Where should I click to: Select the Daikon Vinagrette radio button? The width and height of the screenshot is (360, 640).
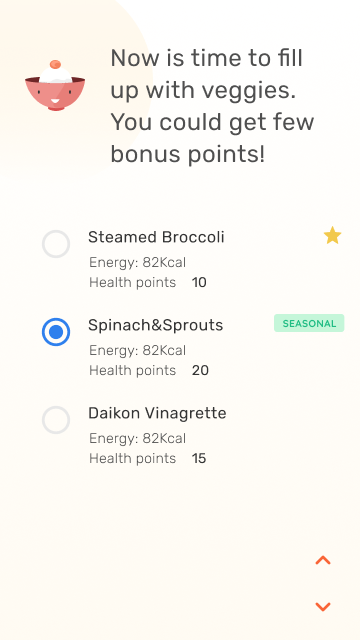coord(56,420)
